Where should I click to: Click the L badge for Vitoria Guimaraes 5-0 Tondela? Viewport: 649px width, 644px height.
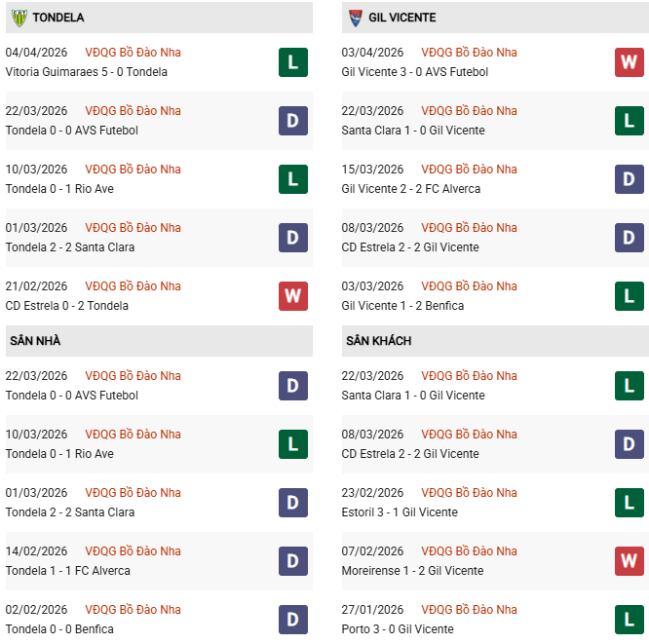pyautogui.click(x=292, y=62)
